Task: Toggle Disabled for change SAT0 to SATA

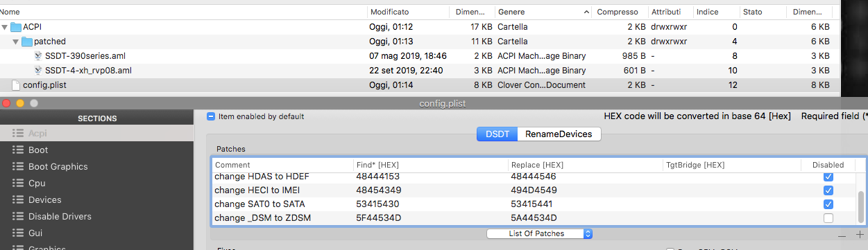Action: pos(828,204)
